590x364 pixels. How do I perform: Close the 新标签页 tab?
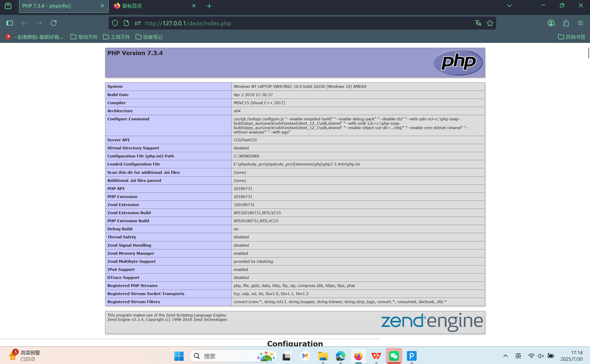click(x=194, y=6)
